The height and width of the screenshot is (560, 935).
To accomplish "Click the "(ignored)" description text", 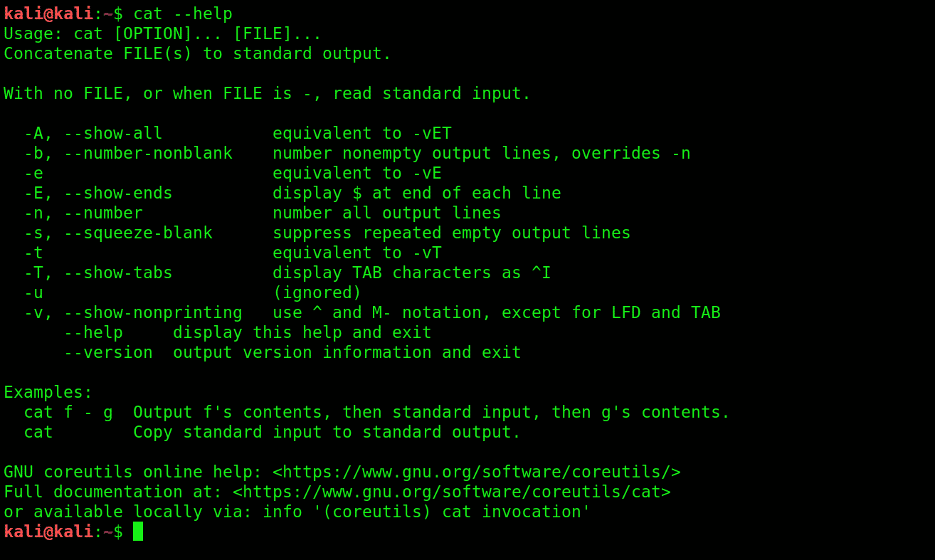I will (317, 293).
